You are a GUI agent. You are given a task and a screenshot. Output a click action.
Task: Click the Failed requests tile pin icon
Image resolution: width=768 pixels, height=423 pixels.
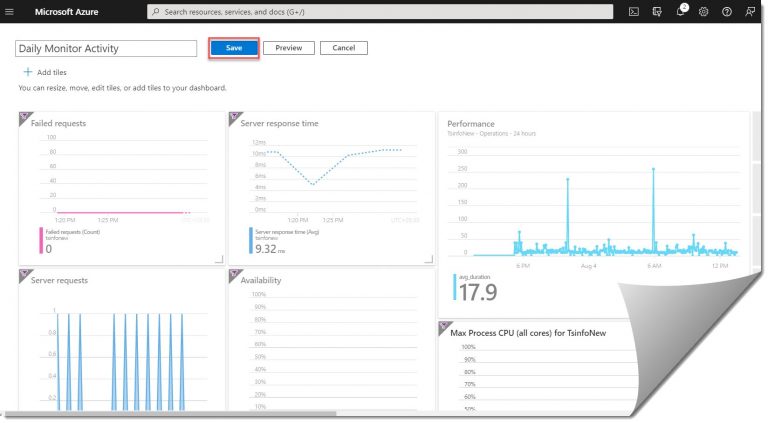pos(24,118)
